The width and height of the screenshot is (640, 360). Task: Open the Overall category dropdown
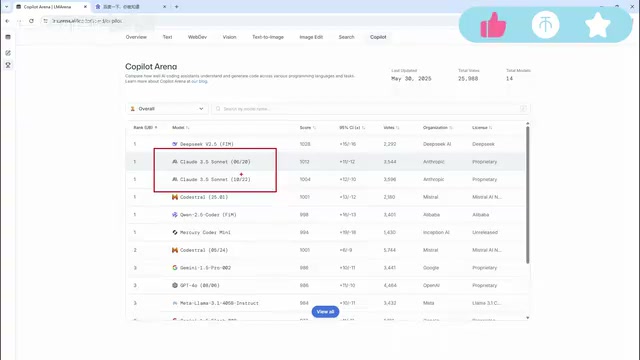(167, 109)
